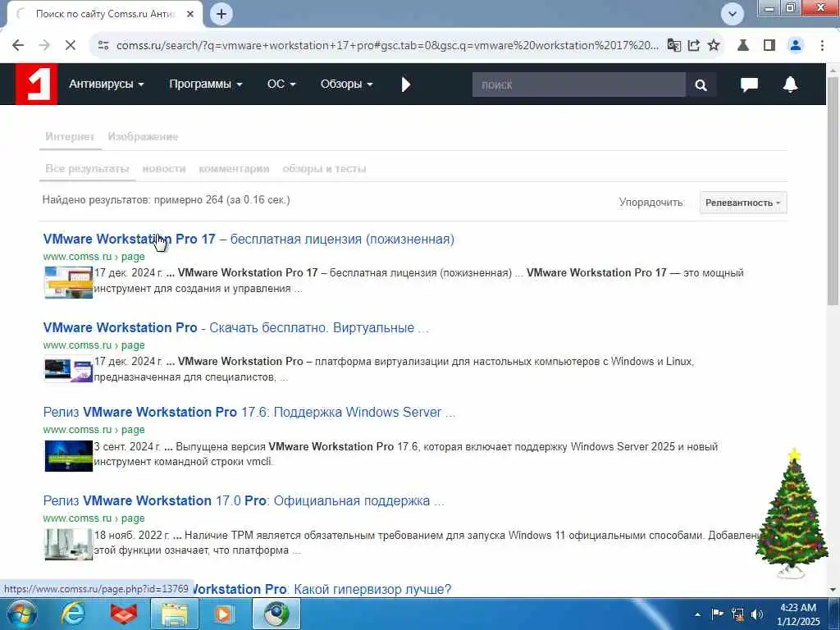This screenshot has height=630, width=840.
Task: Open the Windows Start menu
Action: pos(21,614)
